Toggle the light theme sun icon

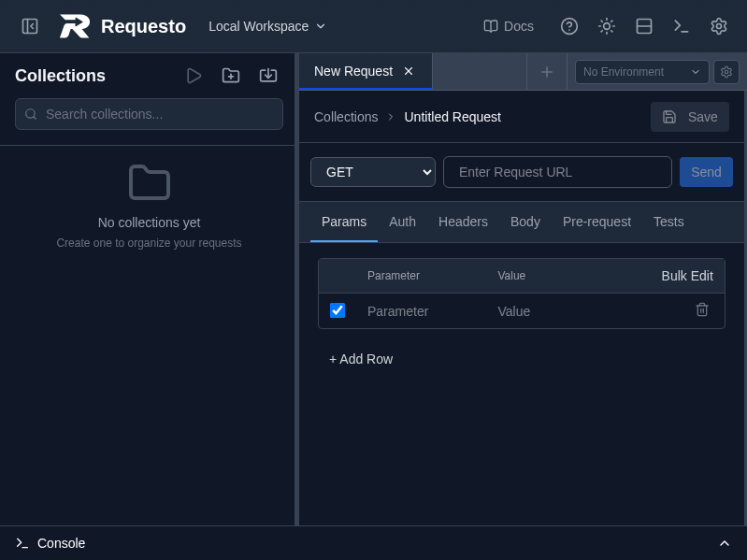pos(607,26)
